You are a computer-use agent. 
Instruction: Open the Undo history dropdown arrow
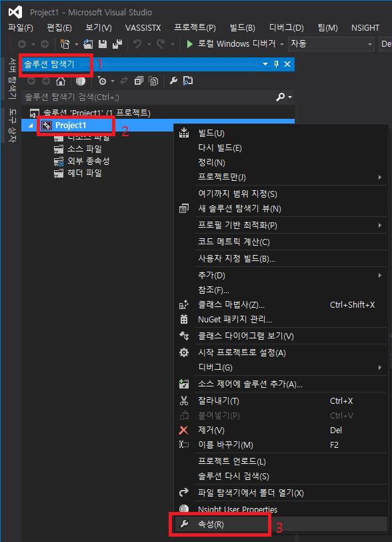[x=149, y=44]
